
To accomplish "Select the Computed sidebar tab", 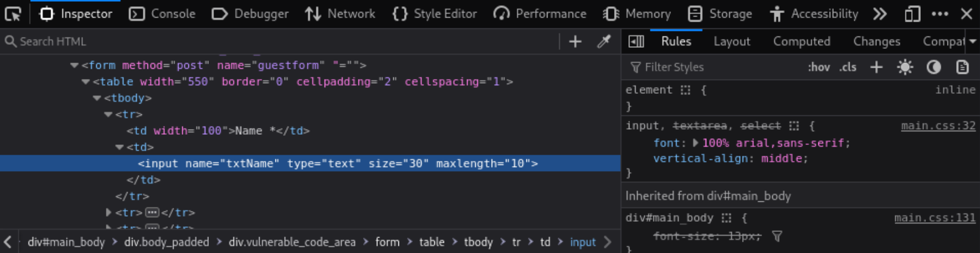I will click(802, 42).
